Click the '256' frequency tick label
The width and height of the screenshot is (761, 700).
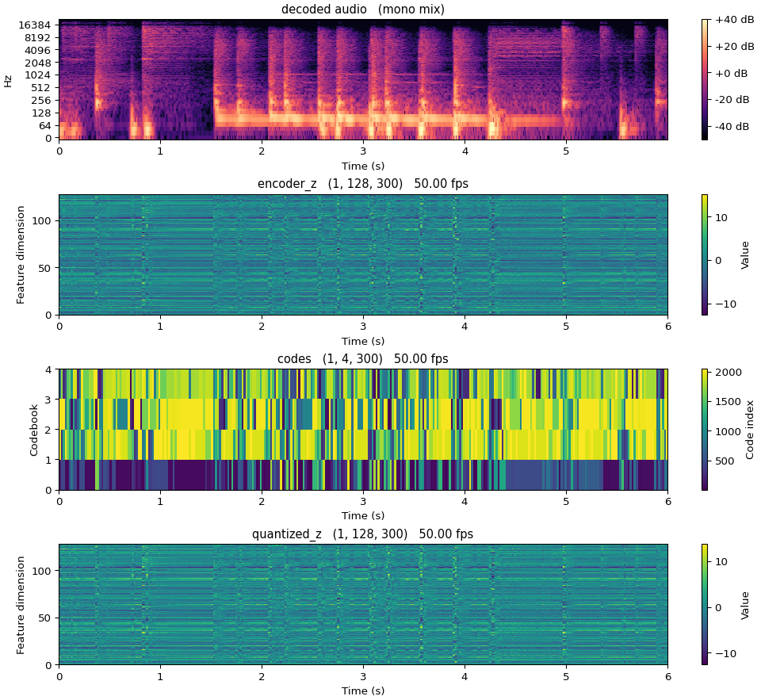click(42, 101)
